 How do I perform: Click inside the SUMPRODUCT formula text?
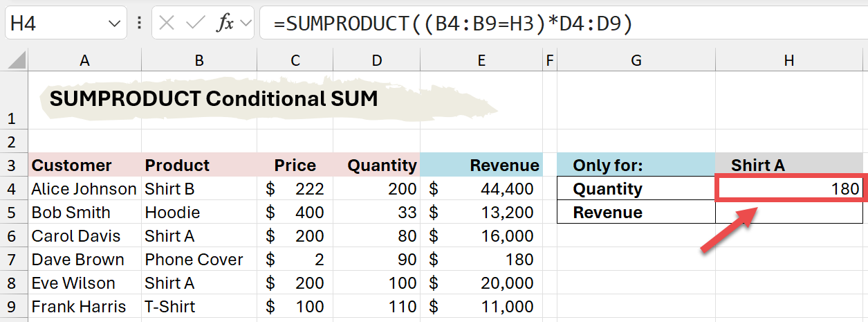[453, 24]
